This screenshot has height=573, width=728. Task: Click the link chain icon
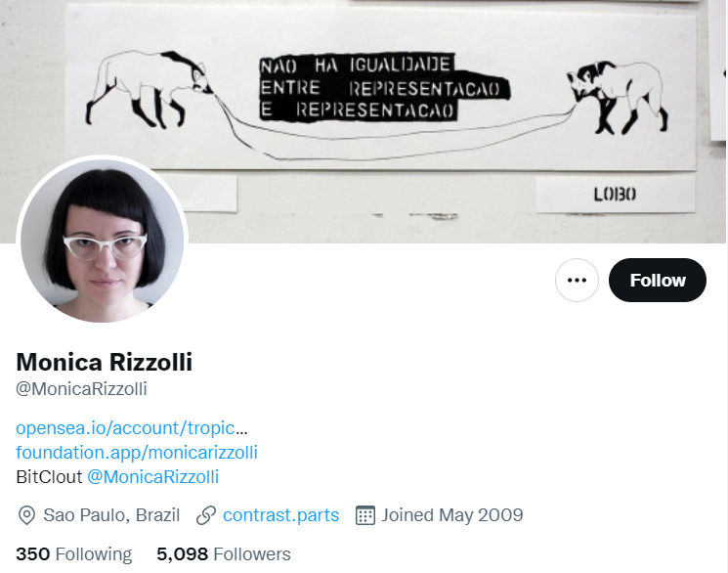[206, 515]
